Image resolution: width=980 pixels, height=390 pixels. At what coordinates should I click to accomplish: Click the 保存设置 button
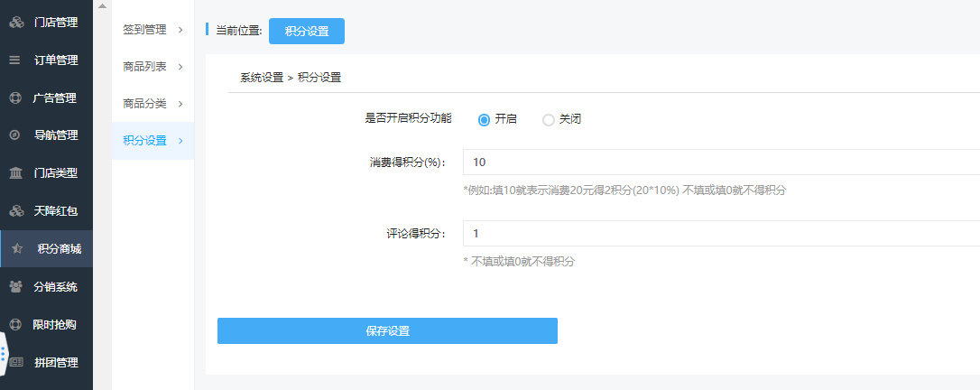[x=387, y=330]
